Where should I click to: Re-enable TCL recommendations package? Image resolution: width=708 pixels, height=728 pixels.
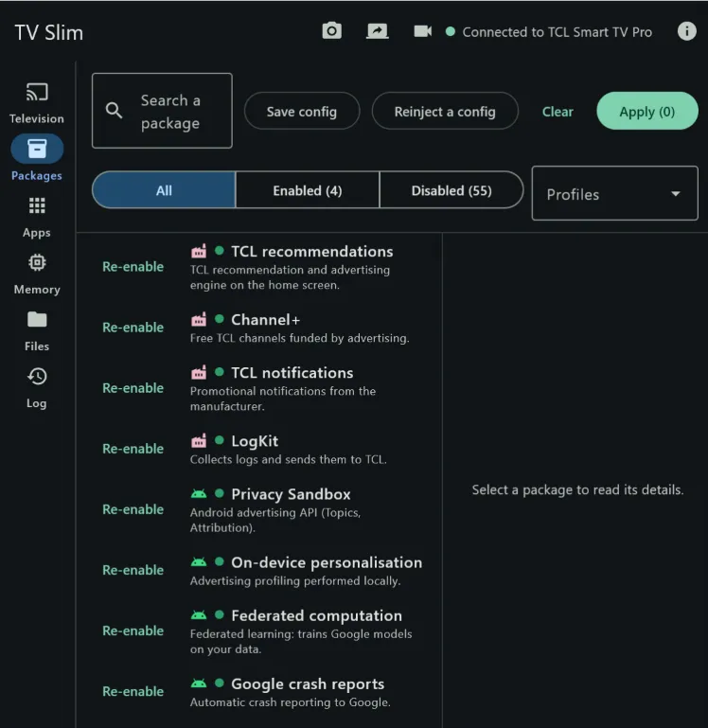click(x=133, y=267)
